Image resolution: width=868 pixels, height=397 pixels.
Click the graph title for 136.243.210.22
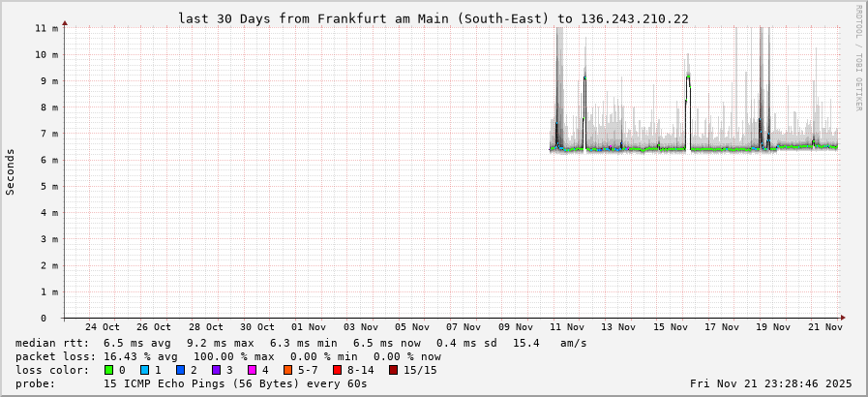coord(434,18)
